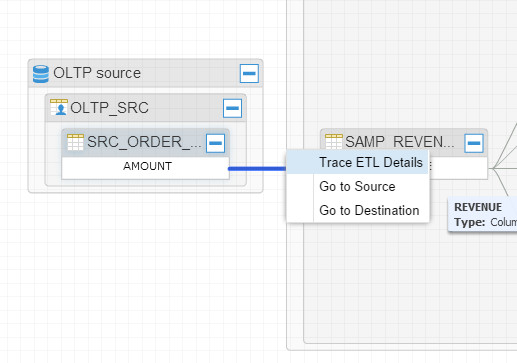
Task: Select the AMOUNT column box
Action: point(146,168)
